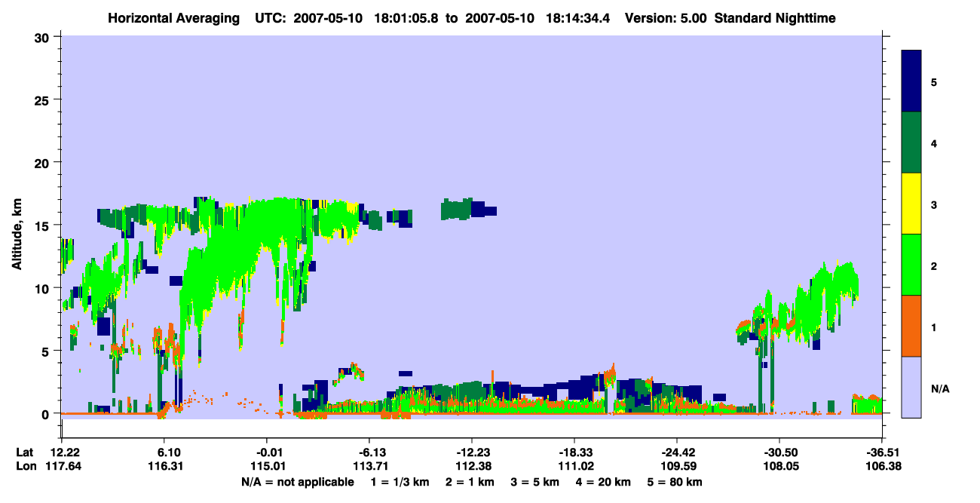Click the y-axis tick label 20
The image size is (980, 503).
click(x=44, y=163)
